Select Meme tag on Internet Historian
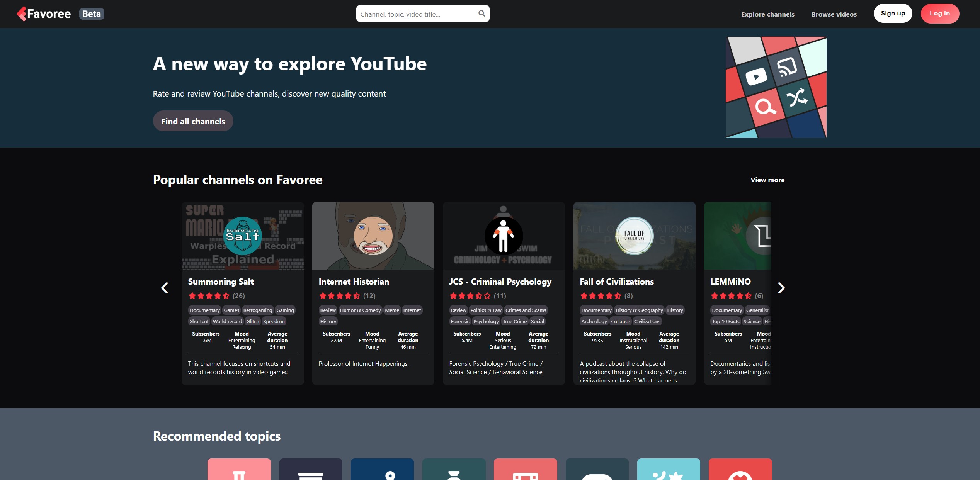Viewport: 980px width, 480px height. pos(392,310)
